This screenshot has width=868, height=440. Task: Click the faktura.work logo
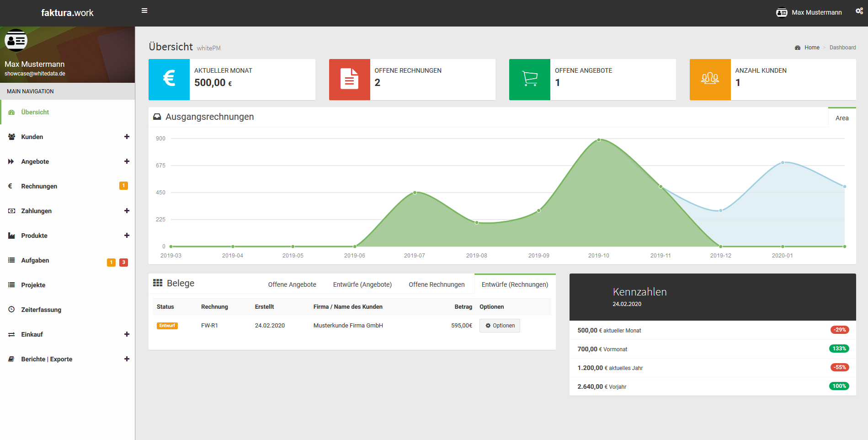click(67, 13)
